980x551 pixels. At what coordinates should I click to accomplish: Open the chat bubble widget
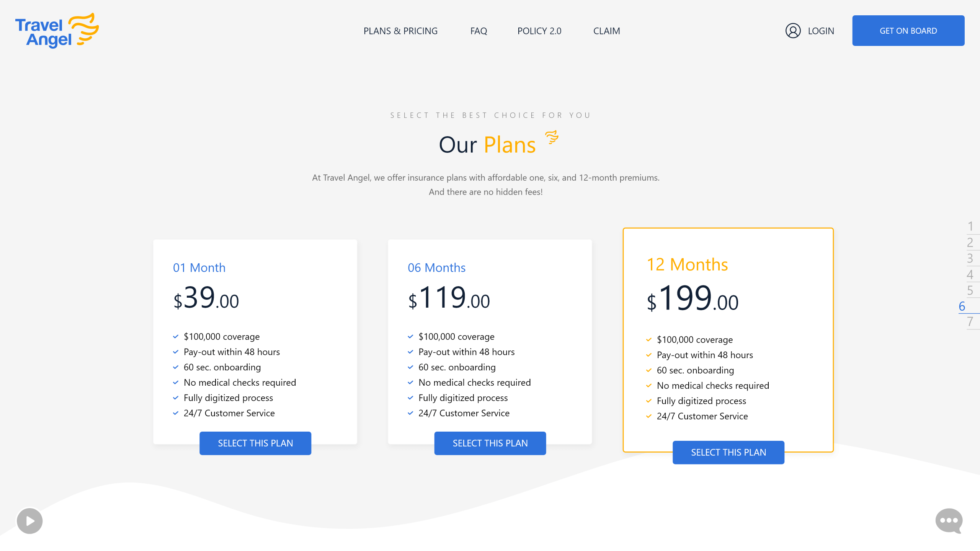click(x=949, y=520)
